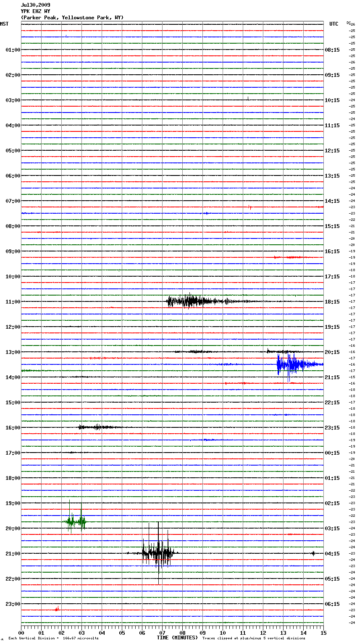Click the 16:00 MST time label
Image resolution: width=357 pixels, height=644 pixels.
pos(13,428)
